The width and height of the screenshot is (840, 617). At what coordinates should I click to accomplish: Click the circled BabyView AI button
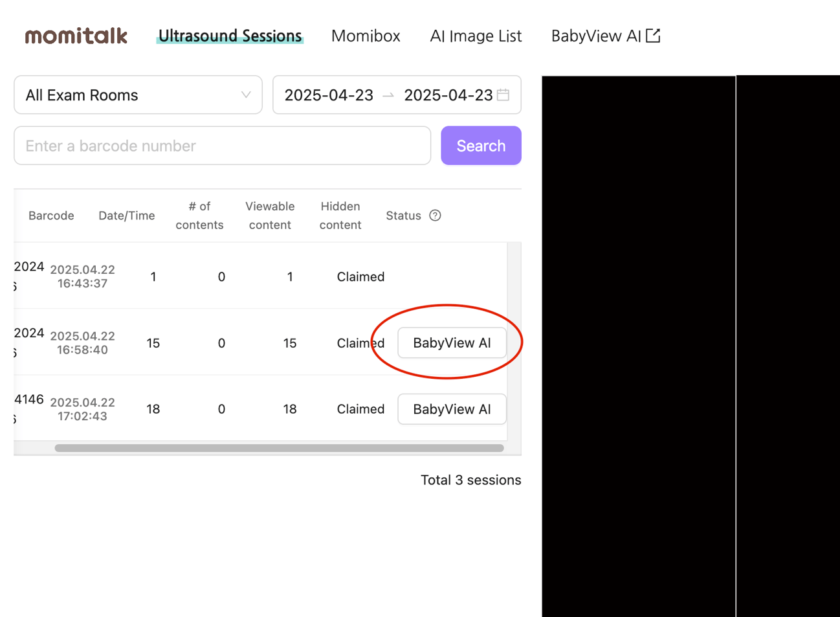click(x=452, y=342)
